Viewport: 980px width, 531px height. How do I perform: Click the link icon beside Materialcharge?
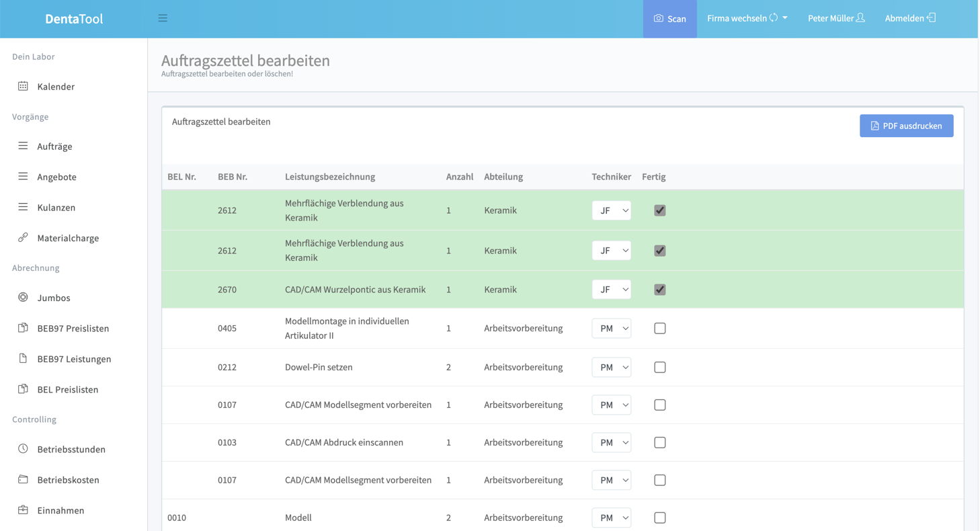click(23, 237)
